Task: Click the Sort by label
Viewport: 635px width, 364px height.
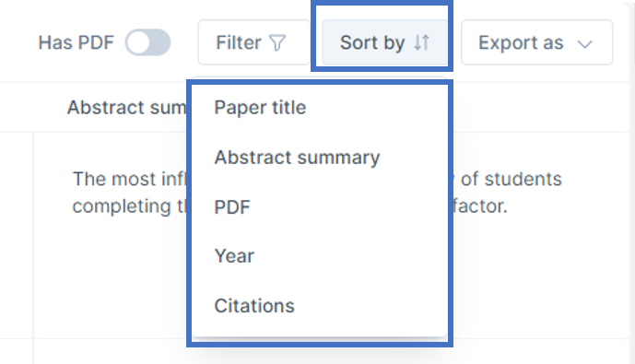Action: click(x=372, y=43)
